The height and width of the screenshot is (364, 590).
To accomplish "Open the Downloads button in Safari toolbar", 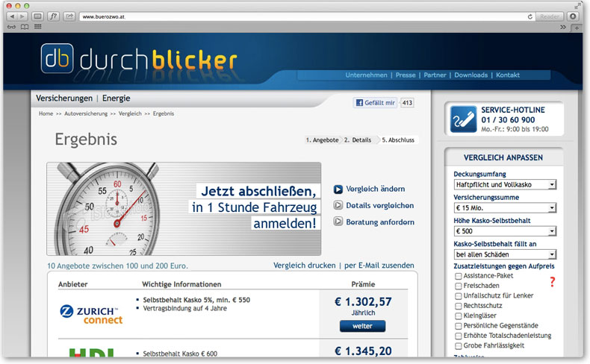I will (573, 16).
